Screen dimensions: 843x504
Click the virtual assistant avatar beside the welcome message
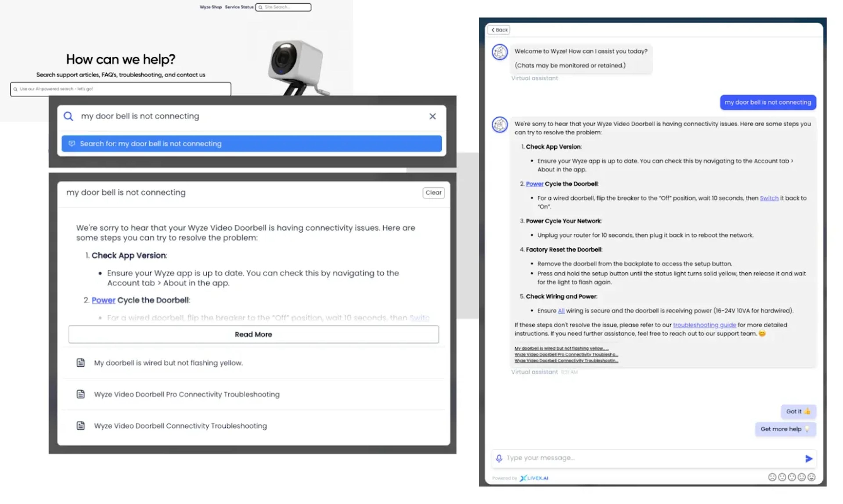(500, 52)
